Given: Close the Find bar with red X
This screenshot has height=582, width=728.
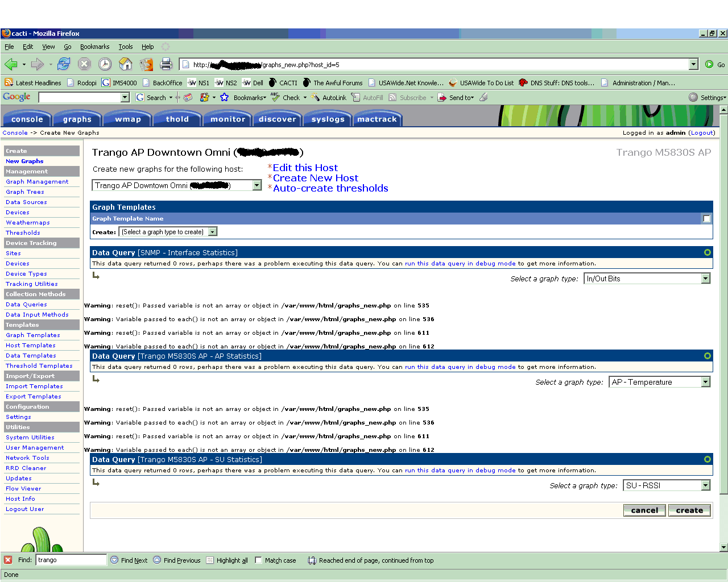Looking at the screenshot, I should tap(8, 560).
